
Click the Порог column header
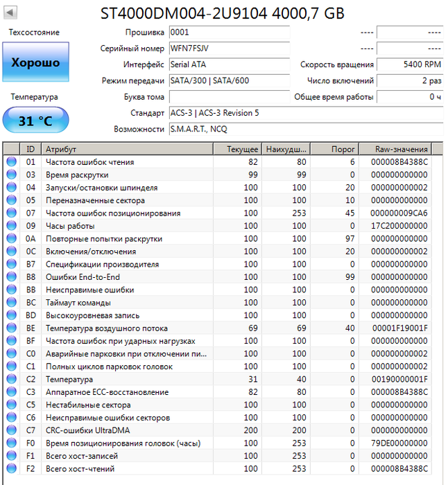point(335,149)
